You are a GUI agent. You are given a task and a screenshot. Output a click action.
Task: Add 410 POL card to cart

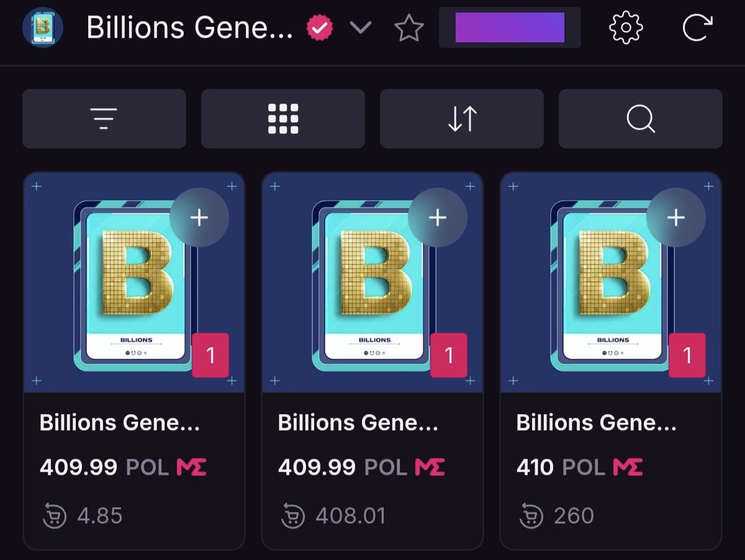pyautogui.click(x=676, y=217)
